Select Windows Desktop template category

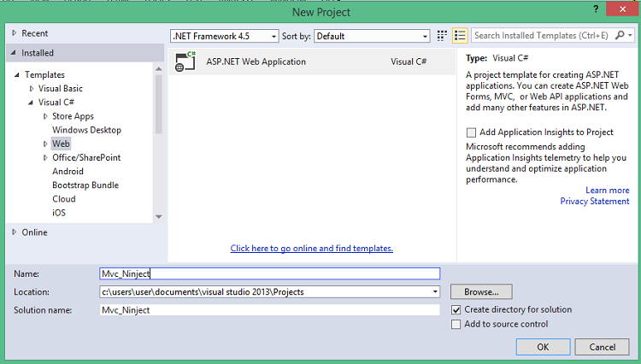tap(86, 130)
